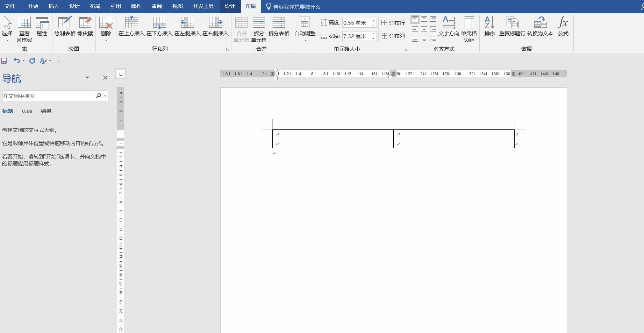Click the Distribute Rows button
The image size is (644, 333).
(393, 23)
